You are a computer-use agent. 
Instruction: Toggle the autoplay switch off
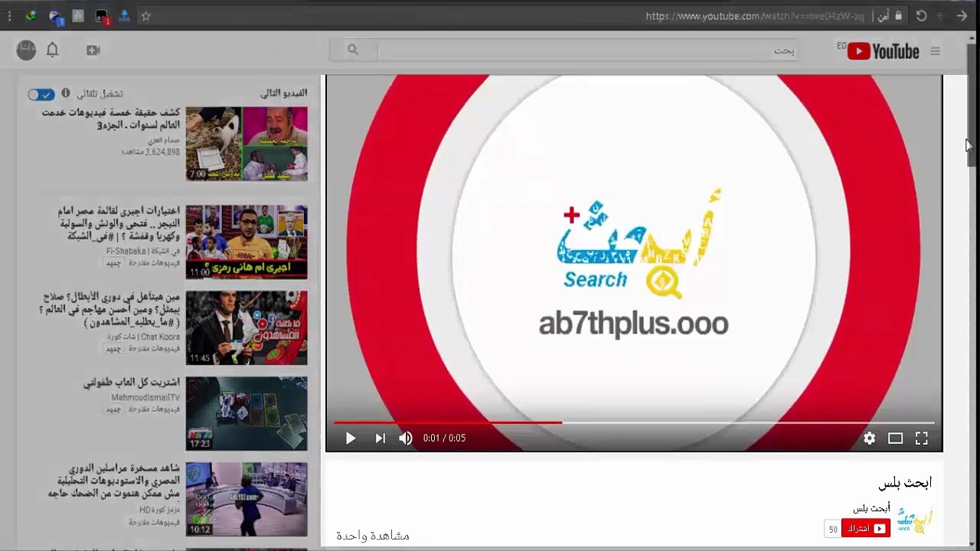tap(41, 94)
